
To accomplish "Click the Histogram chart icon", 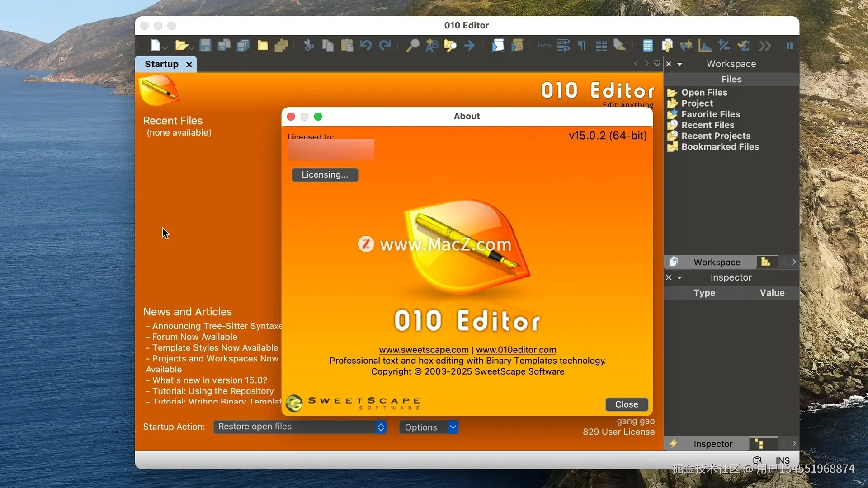I will (x=705, y=46).
